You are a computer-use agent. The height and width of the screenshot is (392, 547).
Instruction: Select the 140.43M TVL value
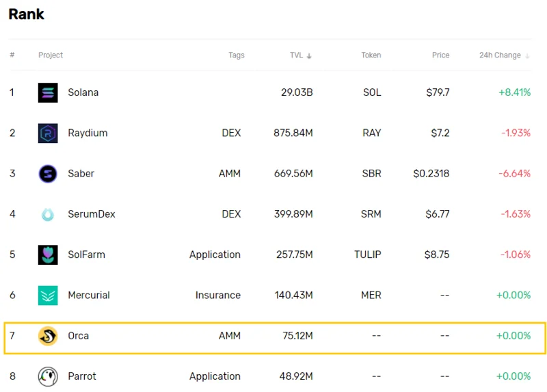294,296
